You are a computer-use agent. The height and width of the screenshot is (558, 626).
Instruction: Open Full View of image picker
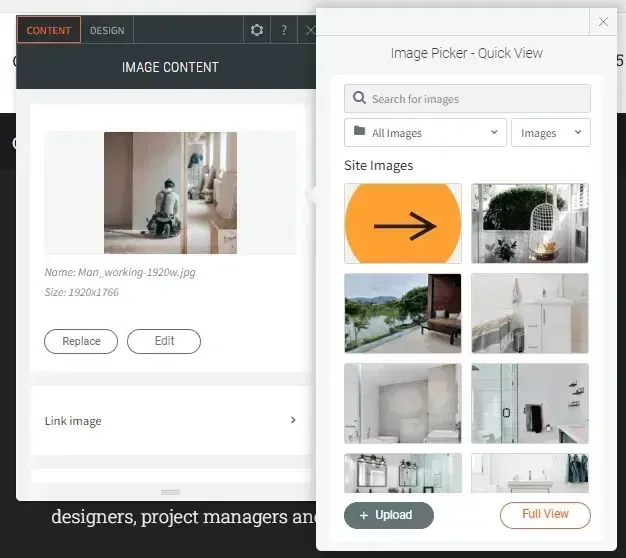pos(545,515)
